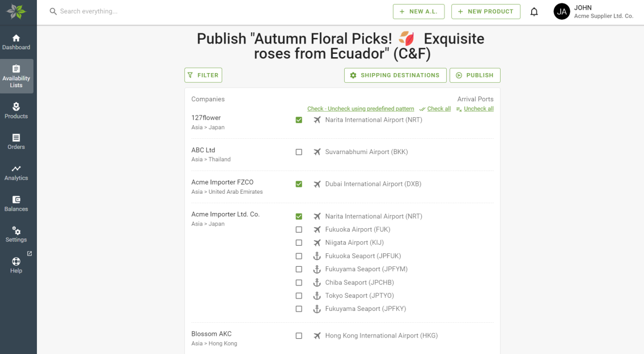Open Products from the sidebar
This screenshot has width=644, height=354.
tap(16, 111)
